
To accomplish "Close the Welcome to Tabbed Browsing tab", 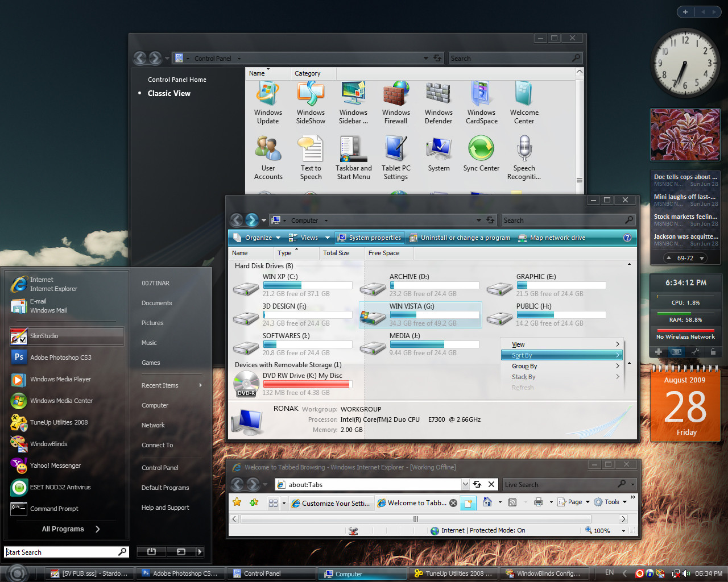I will click(453, 503).
